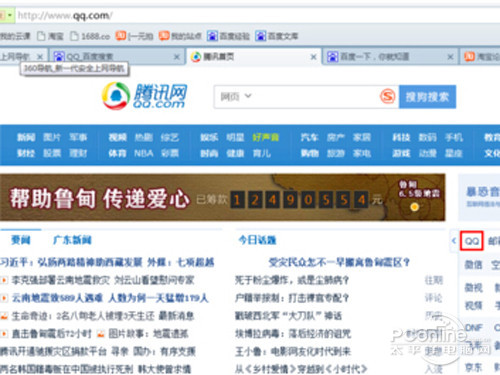This screenshot has height=375, width=500.
Task: Click video icon beside 直击鲁甸震后72小时
Action: coord(4,333)
